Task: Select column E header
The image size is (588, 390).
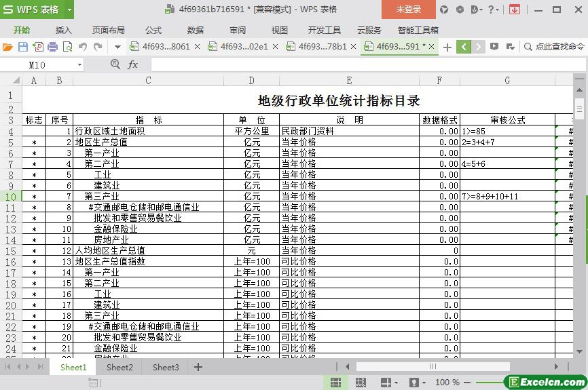Action: (349, 80)
